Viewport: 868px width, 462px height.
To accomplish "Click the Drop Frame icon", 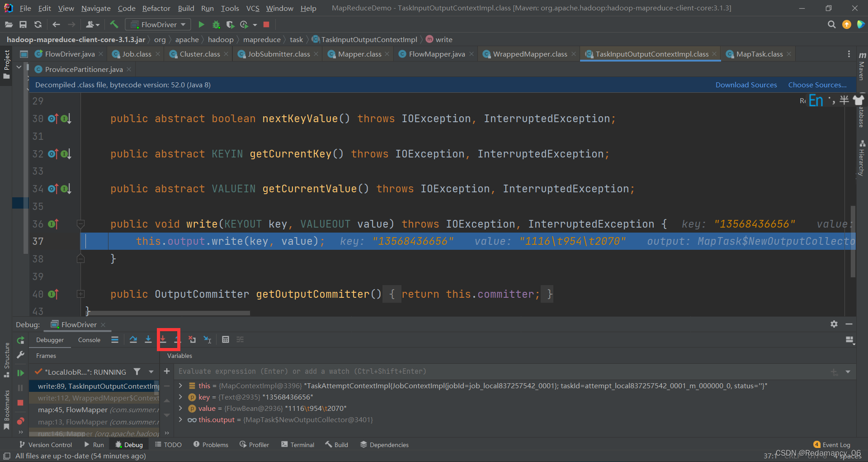I will point(192,339).
